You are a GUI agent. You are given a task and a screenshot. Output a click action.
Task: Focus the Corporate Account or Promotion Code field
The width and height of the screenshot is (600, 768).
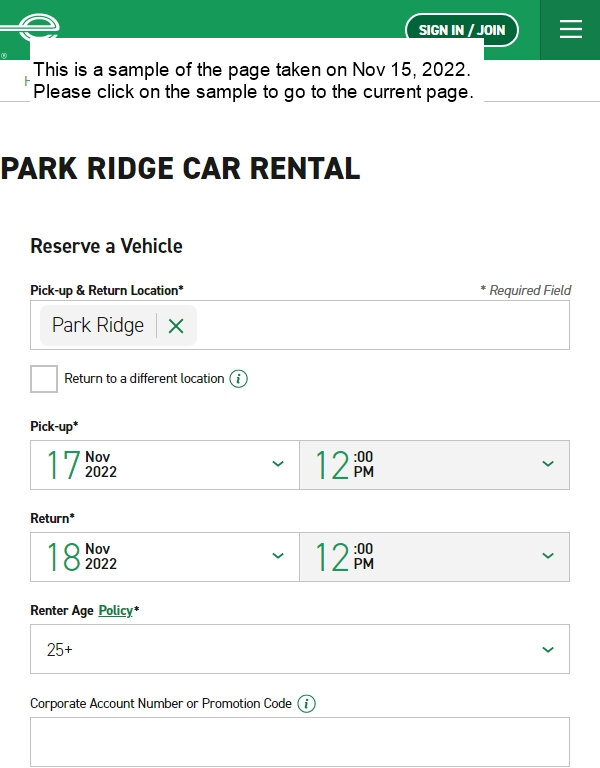click(300, 742)
